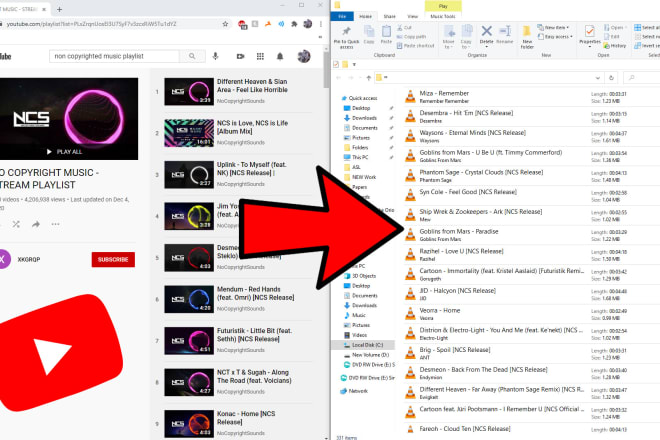Activate voice search microphone on YouTube

tap(216, 56)
